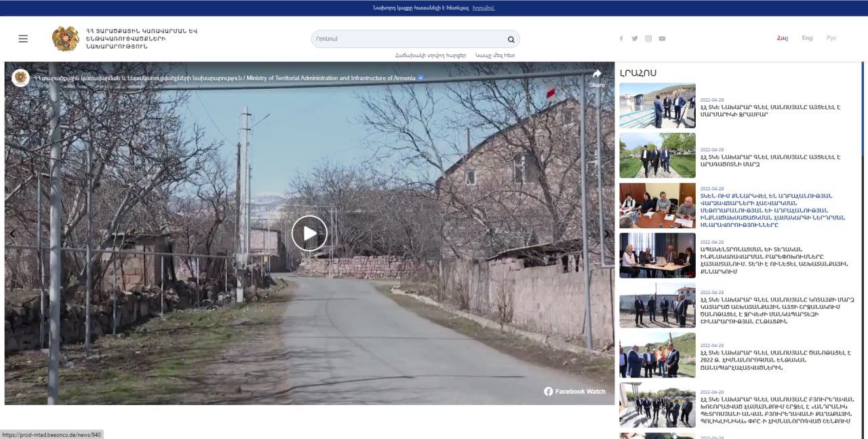Viewport: 868px width, 439px height.
Task: Play the Facebook video
Action: click(x=309, y=233)
